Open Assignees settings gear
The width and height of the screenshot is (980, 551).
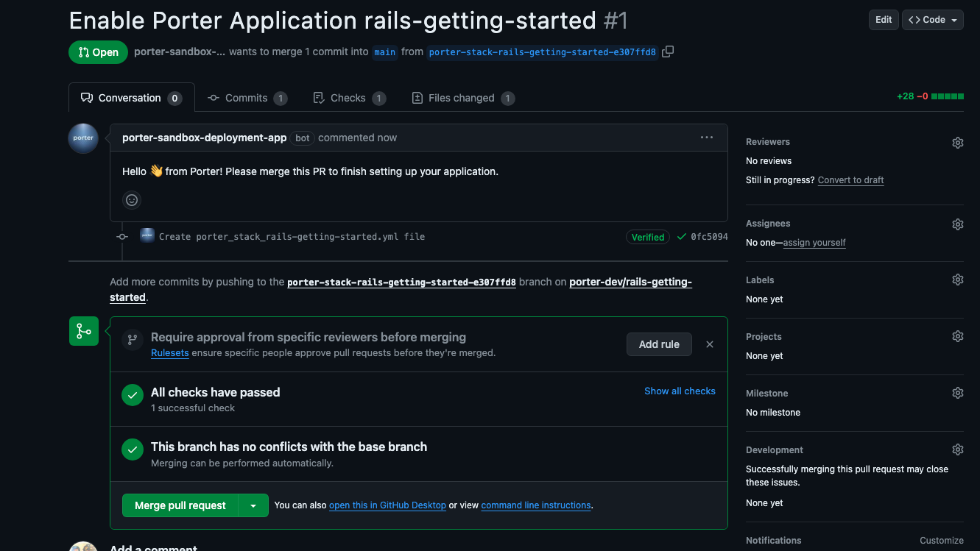tap(957, 224)
